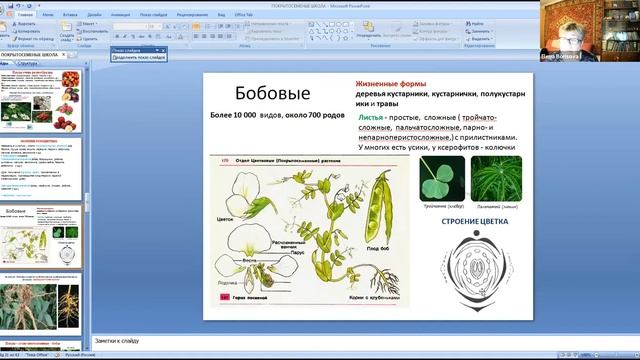Open Контур фигуры shape outline
Viewport: 640px width, 360px height.
tap(431, 31)
